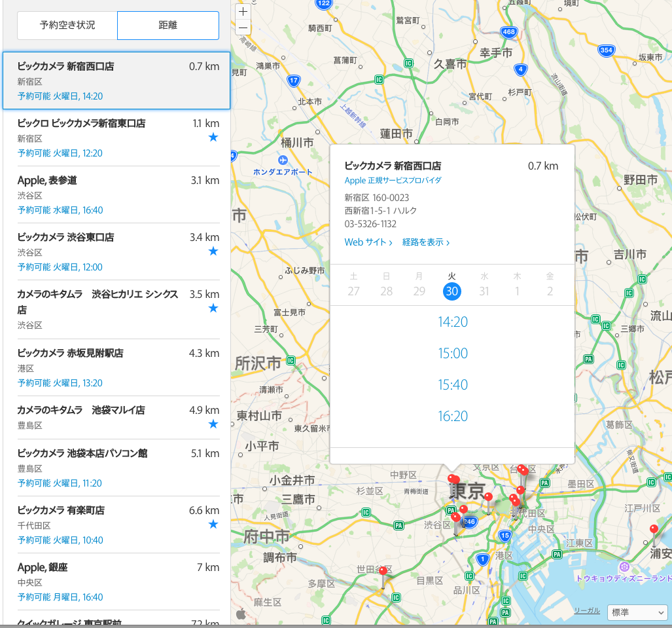Switch to the 距離 sorting tab

click(168, 26)
